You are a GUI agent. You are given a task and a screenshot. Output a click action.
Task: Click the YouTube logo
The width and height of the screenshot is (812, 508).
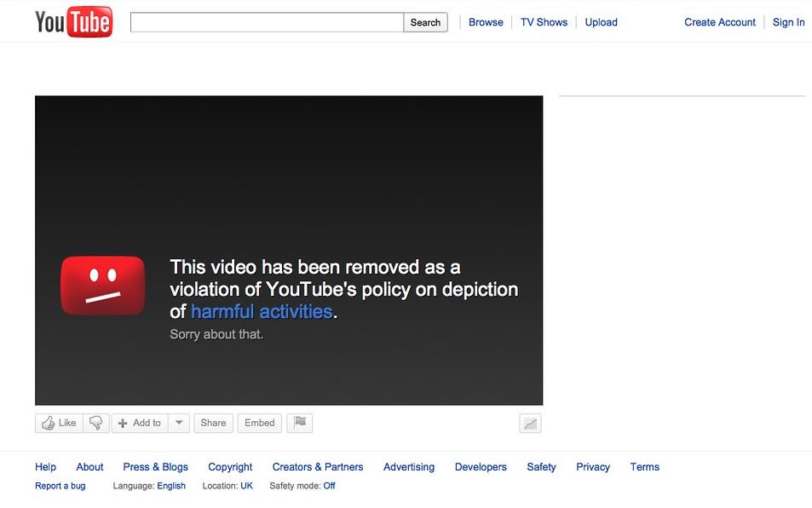click(73, 22)
